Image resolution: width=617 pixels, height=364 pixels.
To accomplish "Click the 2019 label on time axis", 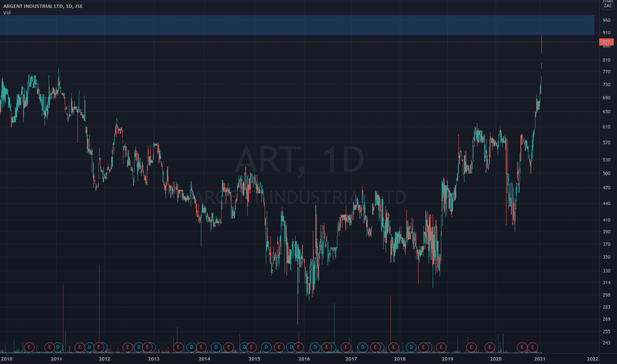I will 447,359.
